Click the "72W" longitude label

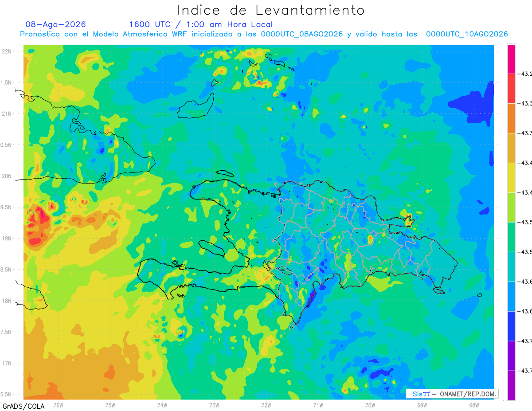point(266,405)
